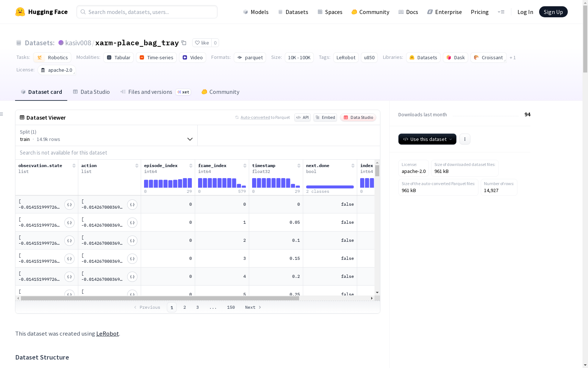Expand observation.state JSON in frame_index 1 row
Image resolution: width=588 pixels, height=368 pixels.
tap(69, 223)
